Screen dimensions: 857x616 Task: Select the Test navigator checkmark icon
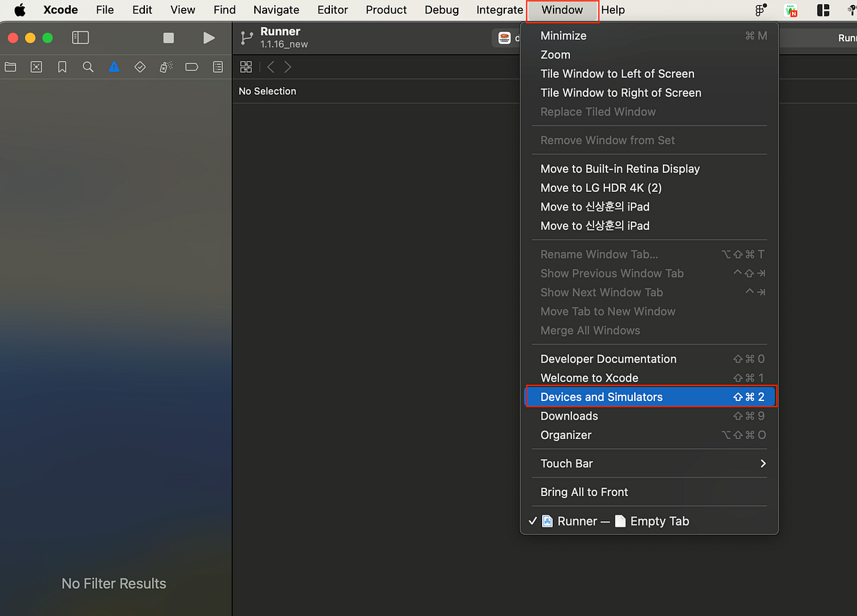[x=139, y=66]
